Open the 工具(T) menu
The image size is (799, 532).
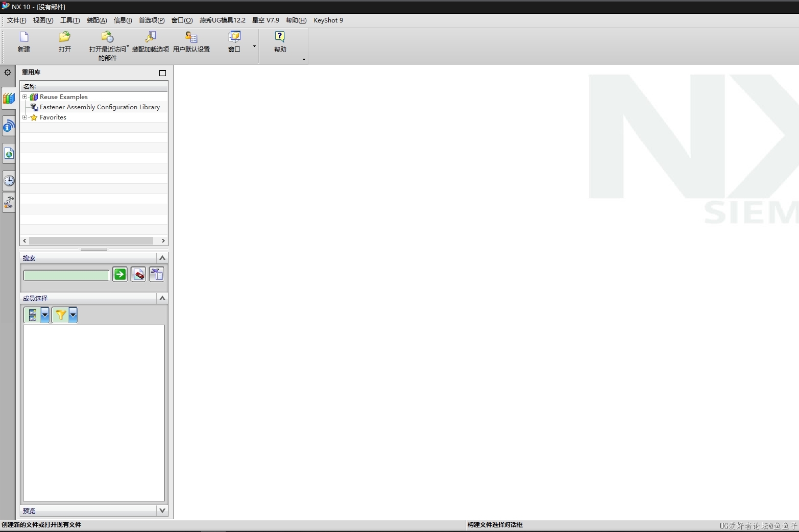(x=70, y=20)
